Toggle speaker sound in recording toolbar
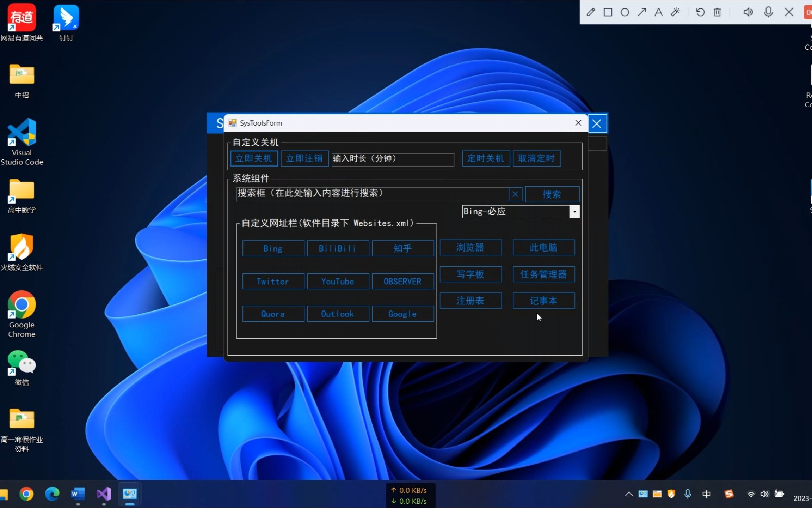 748,12
